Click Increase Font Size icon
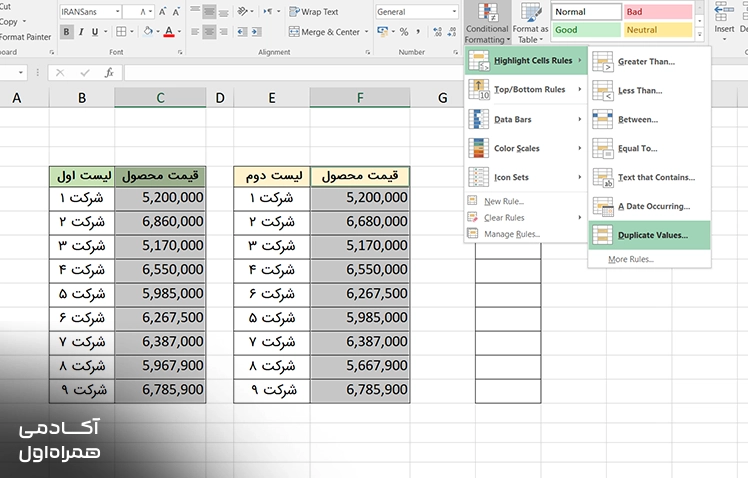The height and width of the screenshot is (478, 748). [163, 11]
